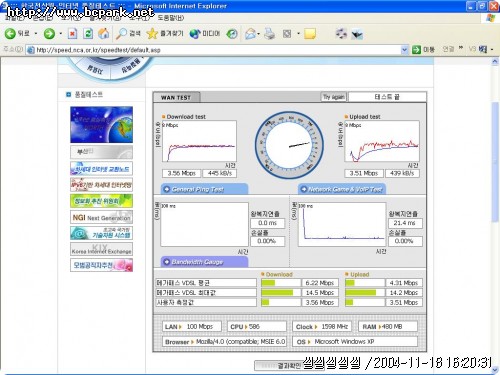Screen dimensions: 500x375
Task: Click the Mail envelope toolbar icon
Action: tap(250, 34)
